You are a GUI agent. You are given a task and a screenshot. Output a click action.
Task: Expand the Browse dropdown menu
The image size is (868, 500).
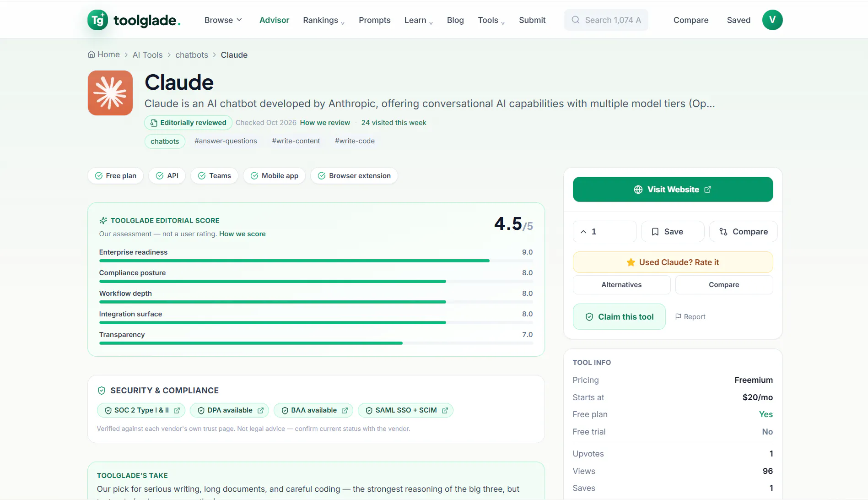(223, 20)
